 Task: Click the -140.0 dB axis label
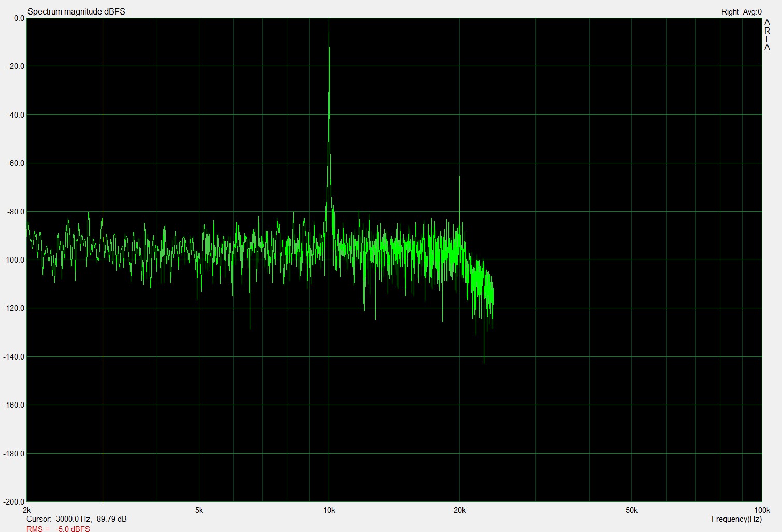point(14,356)
